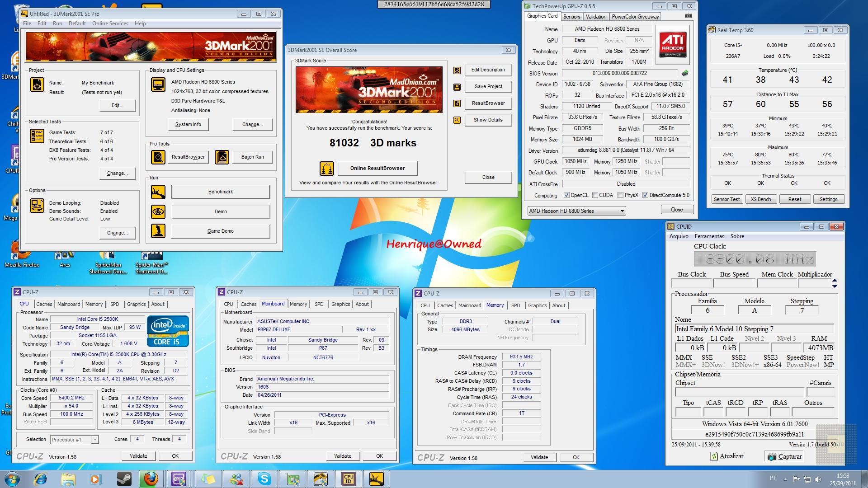The width and height of the screenshot is (868, 488).
Task: Click the ResultBrowser icon in score dialog
Action: [x=457, y=103]
